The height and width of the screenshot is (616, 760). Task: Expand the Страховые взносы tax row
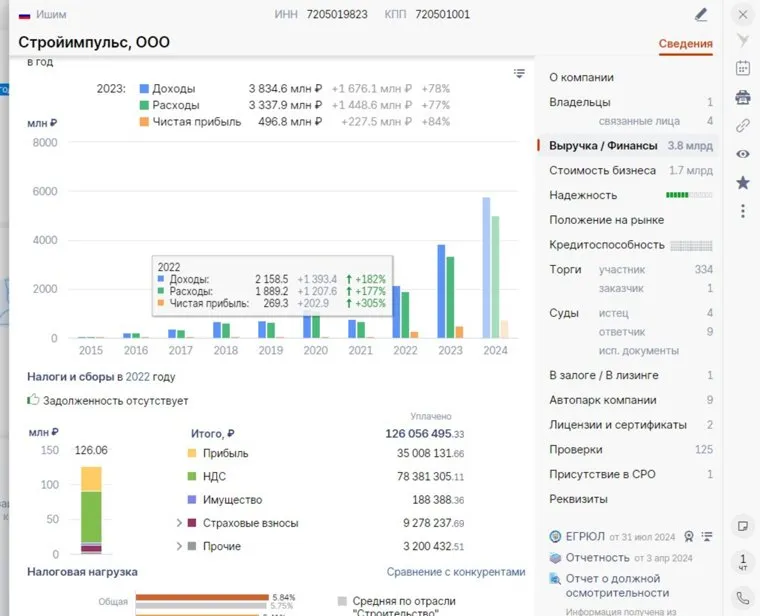coord(179,523)
